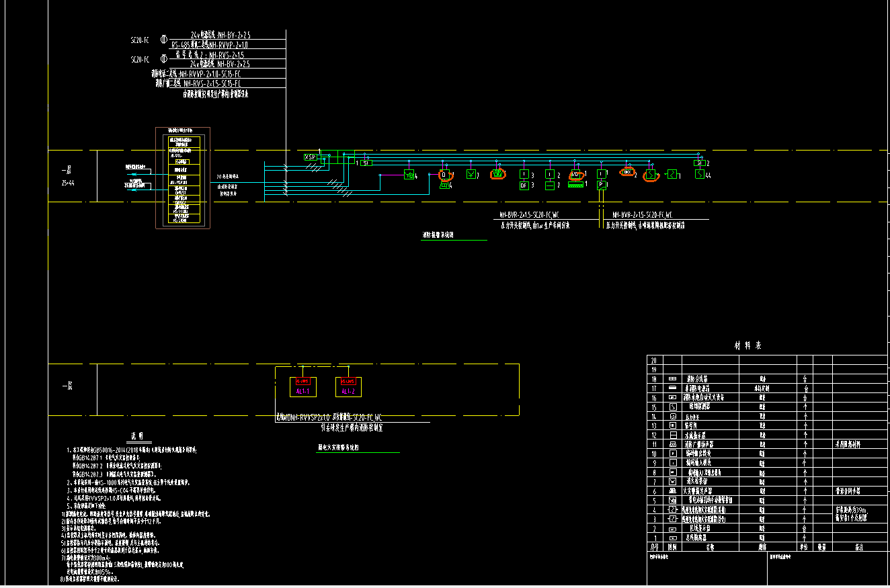This screenshot has height=588, width=890.
Task: Click the row 14 pressure switch legend icon
Action: pyautogui.click(x=673, y=417)
